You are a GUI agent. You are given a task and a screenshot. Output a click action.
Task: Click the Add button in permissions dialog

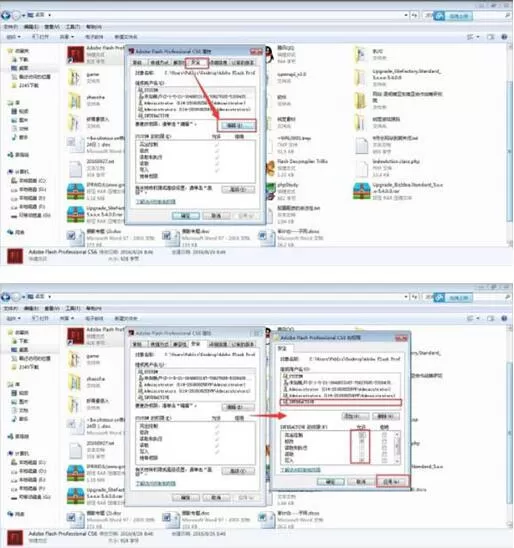355,416
